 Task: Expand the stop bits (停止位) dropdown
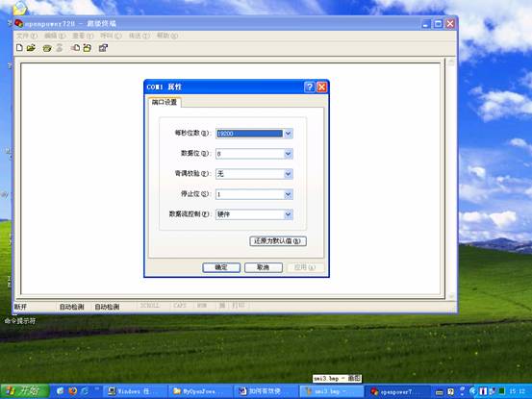[x=288, y=194]
